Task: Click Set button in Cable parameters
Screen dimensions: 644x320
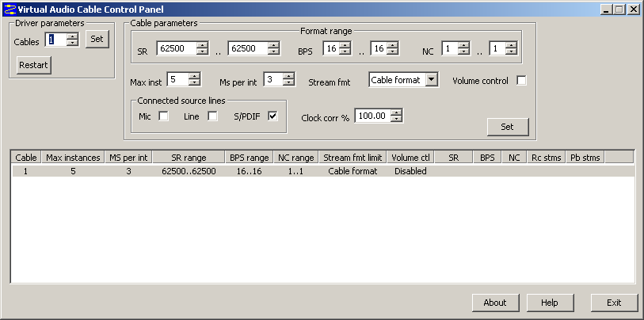Action: (x=508, y=127)
